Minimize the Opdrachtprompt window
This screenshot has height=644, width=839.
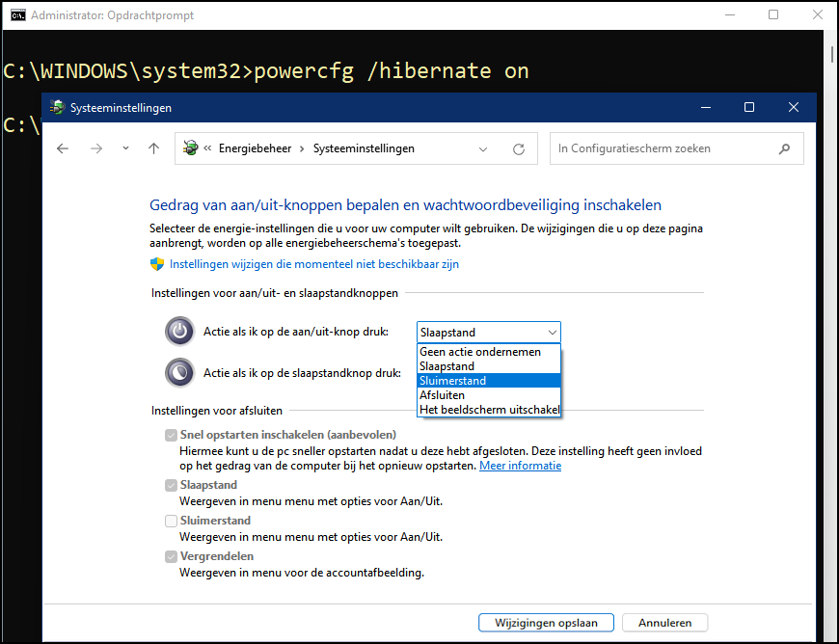(730, 15)
